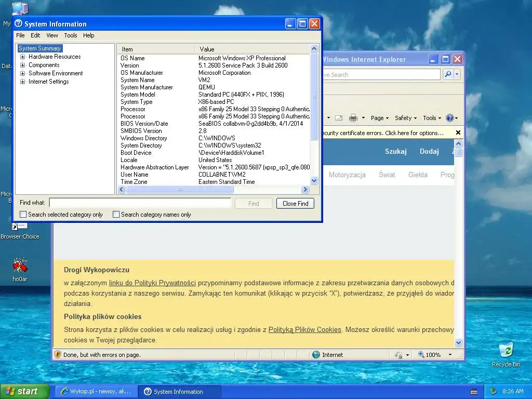Click the details list horizontal scrollbar thumb

180,189
